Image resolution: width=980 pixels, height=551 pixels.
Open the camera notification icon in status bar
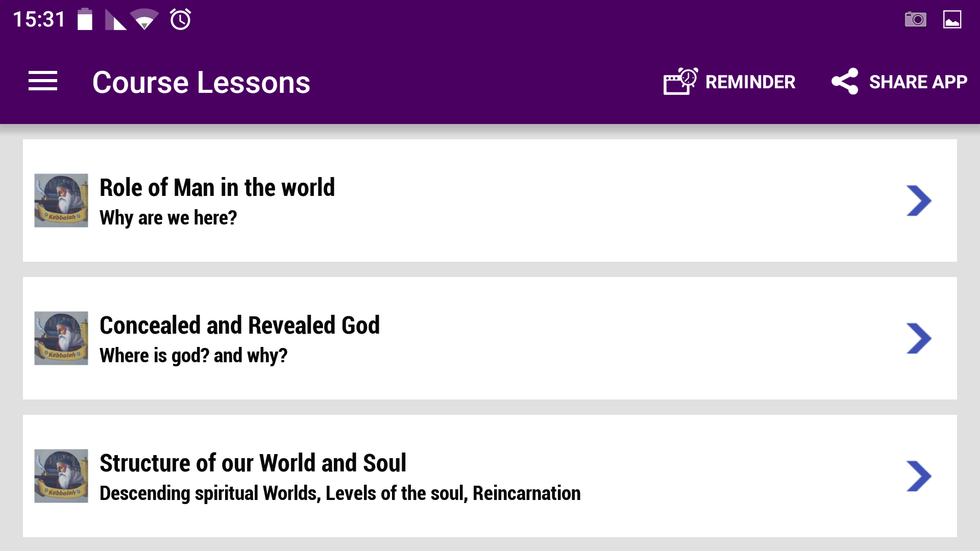(x=915, y=19)
